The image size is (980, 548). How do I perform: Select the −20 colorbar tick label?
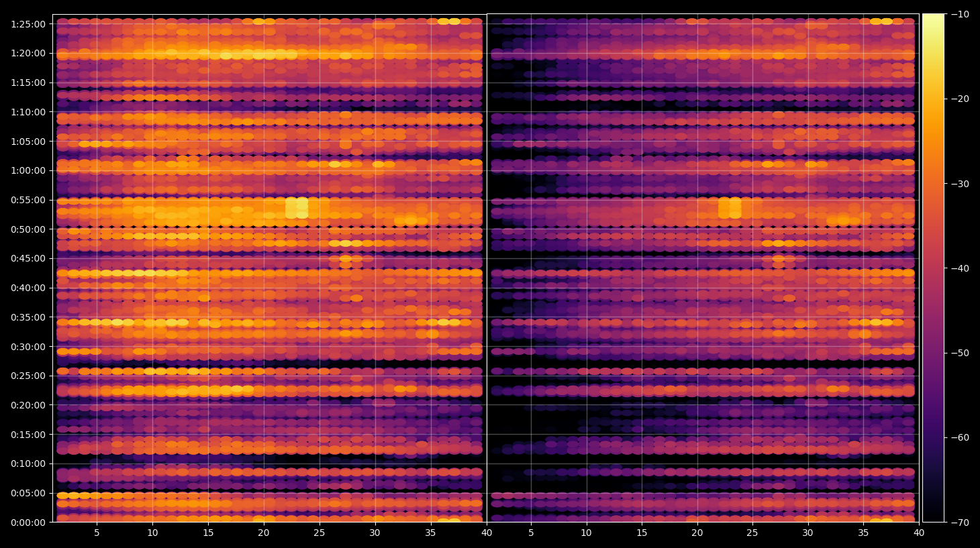[960, 99]
